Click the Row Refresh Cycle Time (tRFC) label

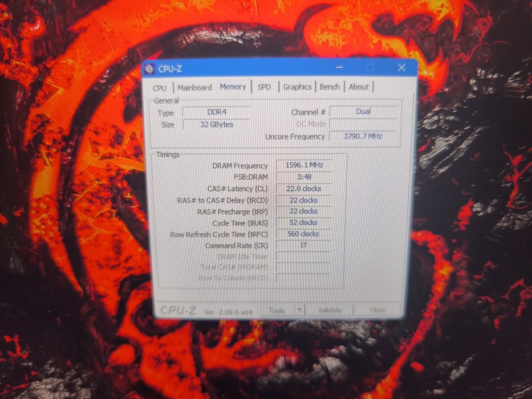219,234
